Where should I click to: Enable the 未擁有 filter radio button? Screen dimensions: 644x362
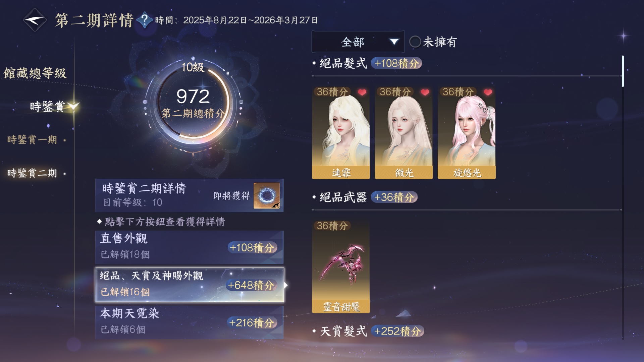click(415, 42)
